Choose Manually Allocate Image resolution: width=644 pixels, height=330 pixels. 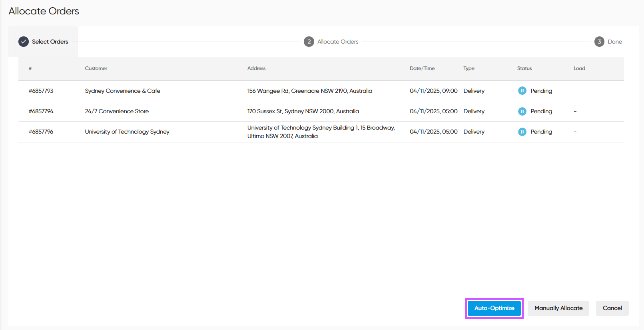558,308
